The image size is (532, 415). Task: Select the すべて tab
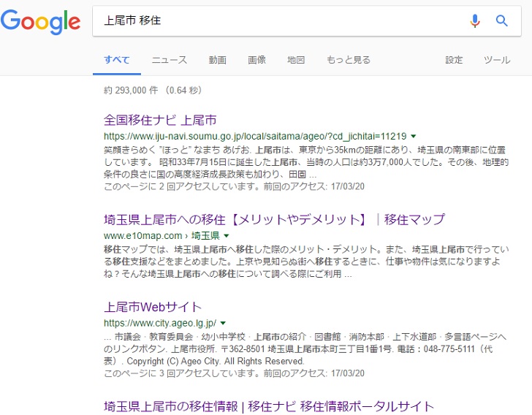pyautogui.click(x=117, y=60)
